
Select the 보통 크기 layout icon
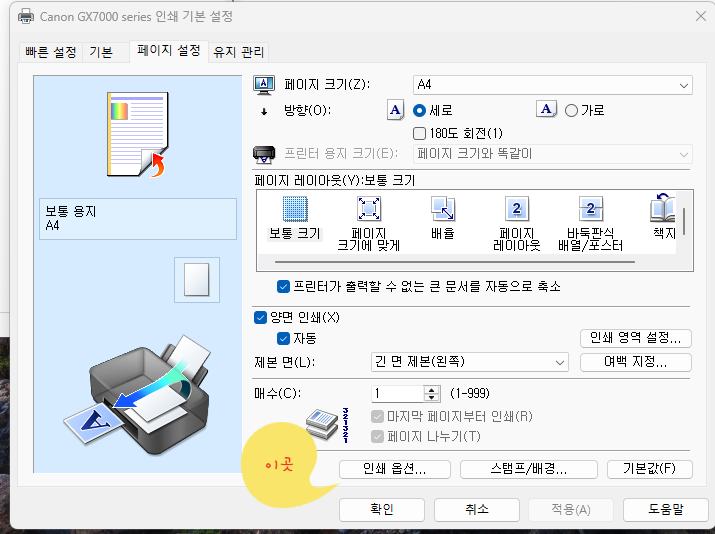[295, 209]
